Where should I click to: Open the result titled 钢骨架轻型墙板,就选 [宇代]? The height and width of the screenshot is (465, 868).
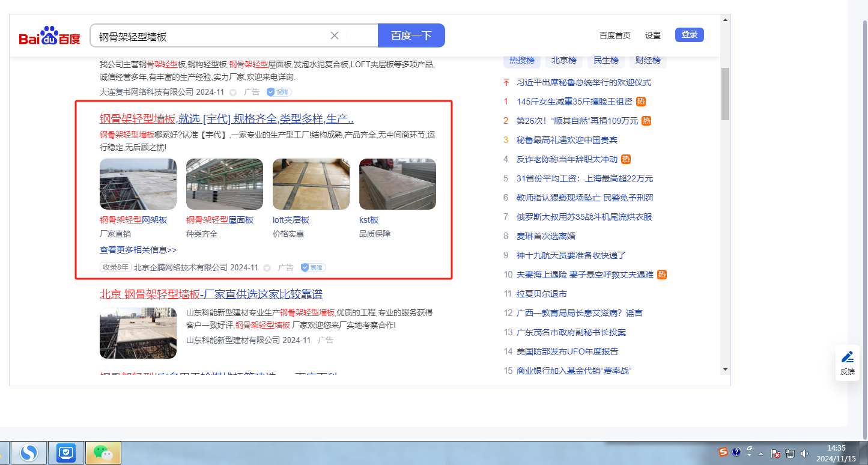(226, 118)
